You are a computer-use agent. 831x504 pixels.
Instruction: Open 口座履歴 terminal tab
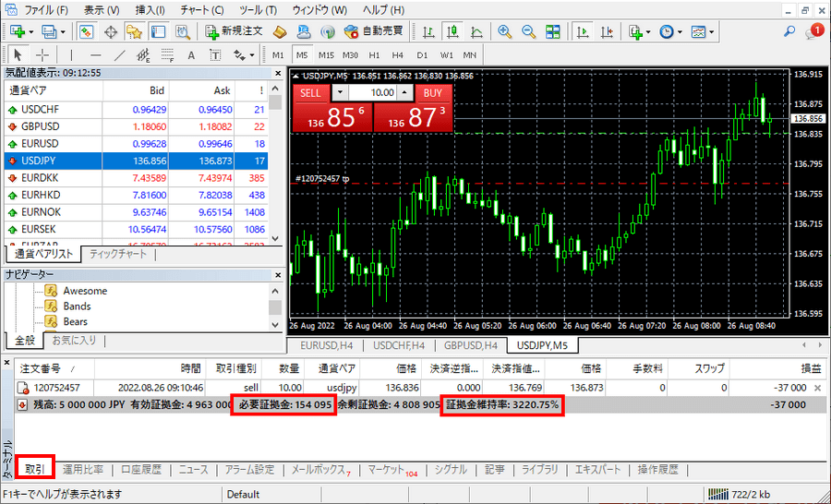141,470
